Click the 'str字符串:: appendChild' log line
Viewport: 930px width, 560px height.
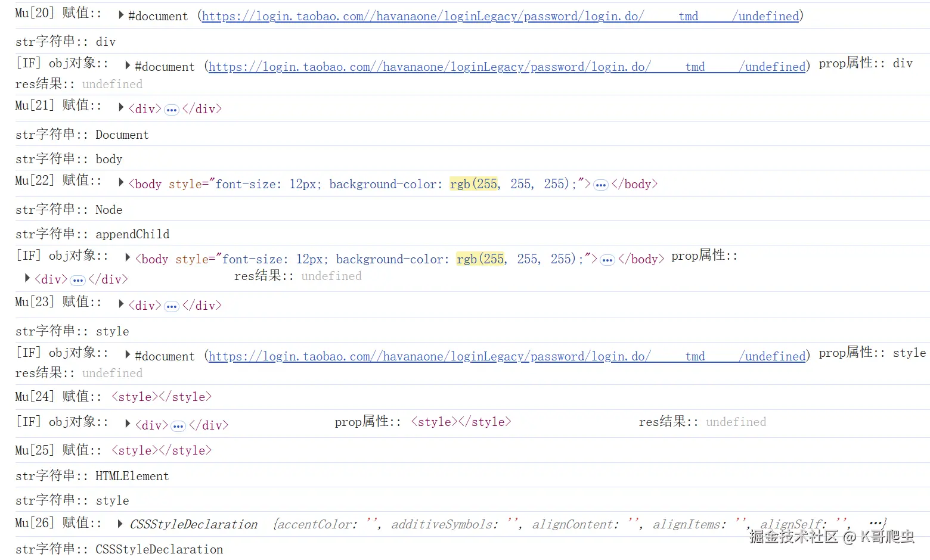(x=92, y=234)
